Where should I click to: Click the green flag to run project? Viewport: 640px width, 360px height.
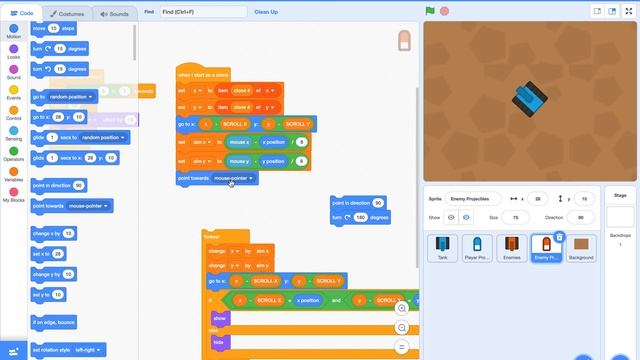click(x=430, y=11)
